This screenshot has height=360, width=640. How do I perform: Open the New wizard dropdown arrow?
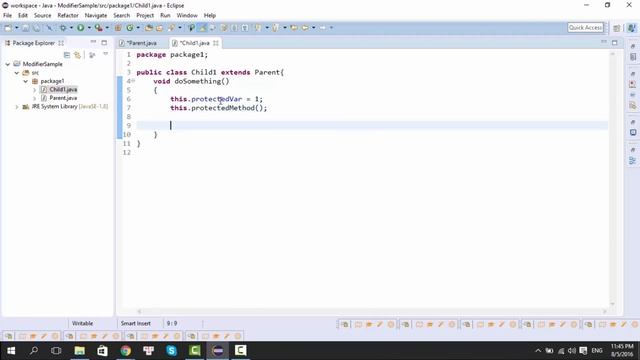click(17, 28)
